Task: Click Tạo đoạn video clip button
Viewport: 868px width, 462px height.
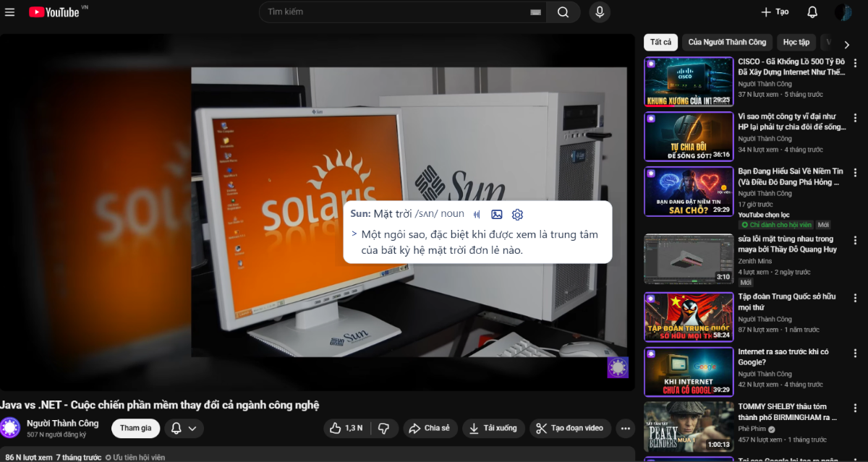Action: point(570,428)
